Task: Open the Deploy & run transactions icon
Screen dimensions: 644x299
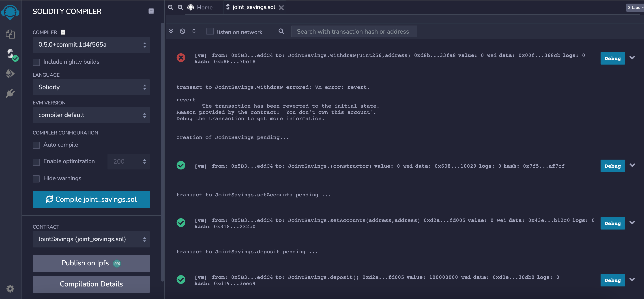Action: [10, 74]
